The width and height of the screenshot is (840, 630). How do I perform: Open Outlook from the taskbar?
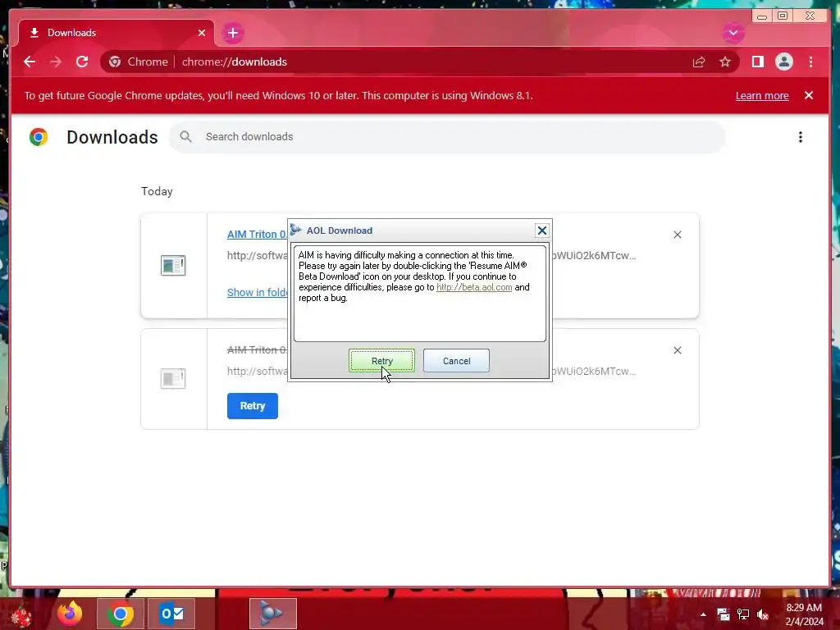[x=171, y=614]
